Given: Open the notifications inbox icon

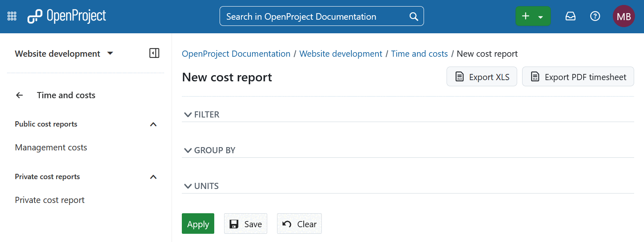Looking at the screenshot, I should coord(571,16).
